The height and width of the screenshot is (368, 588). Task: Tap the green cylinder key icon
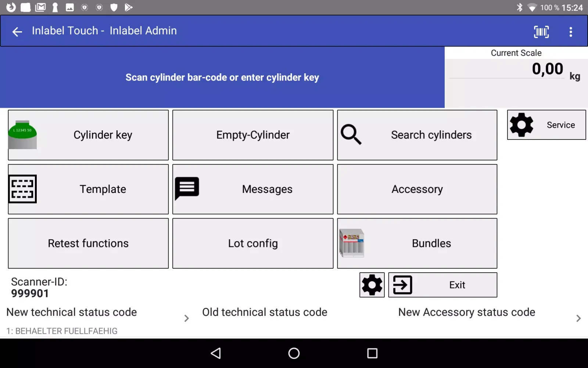[22, 135]
